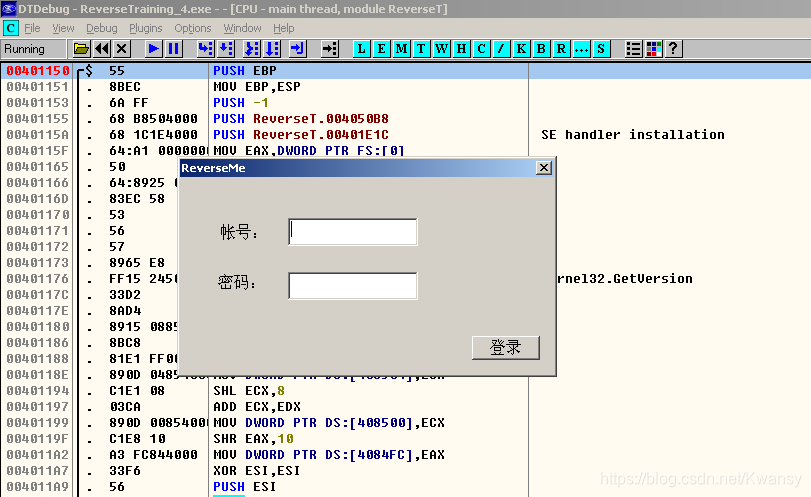Screen dimensions: 811x497
Task: Show Source with S button
Action: click(x=600, y=49)
